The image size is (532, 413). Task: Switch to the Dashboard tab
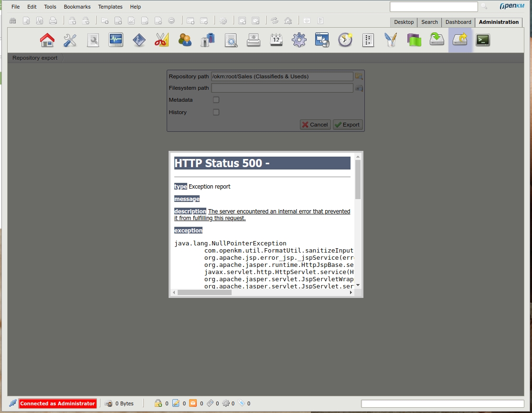pos(458,22)
